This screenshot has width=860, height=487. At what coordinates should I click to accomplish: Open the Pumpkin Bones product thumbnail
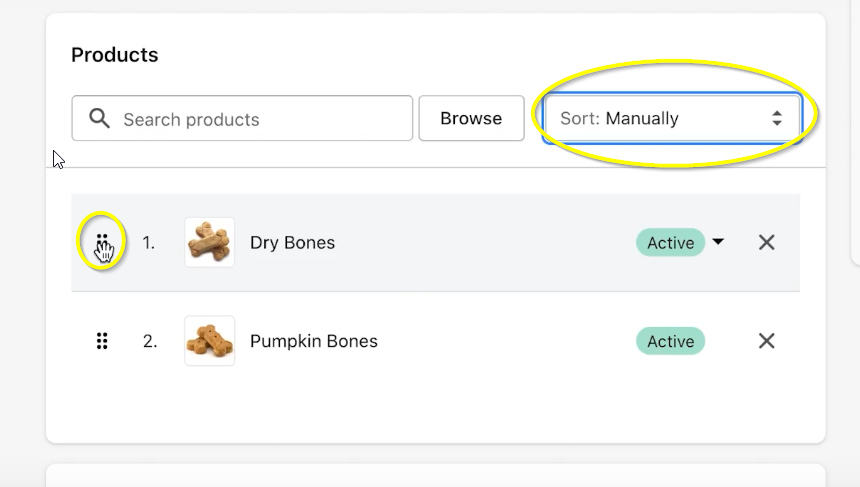pos(209,341)
